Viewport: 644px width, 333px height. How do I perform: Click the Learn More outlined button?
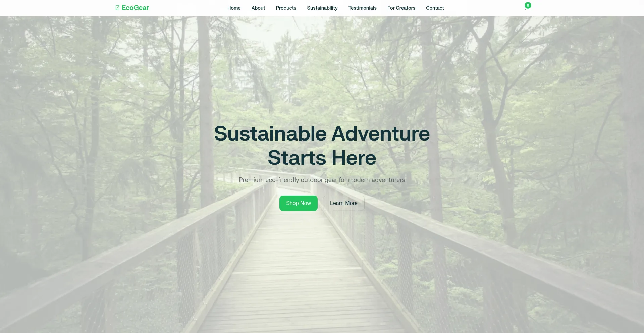tap(343, 203)
